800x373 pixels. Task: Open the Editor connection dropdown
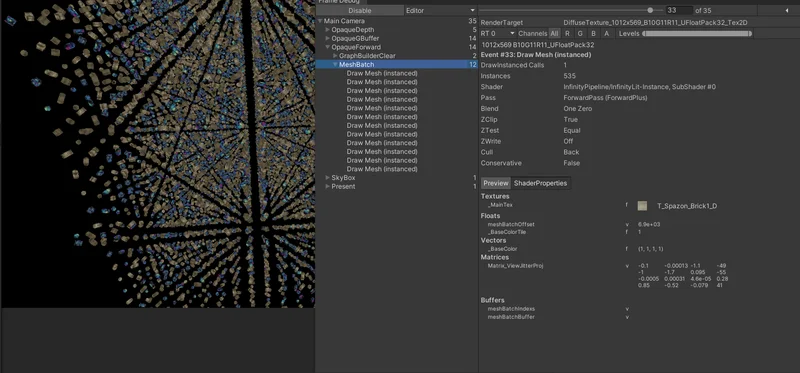440,11
